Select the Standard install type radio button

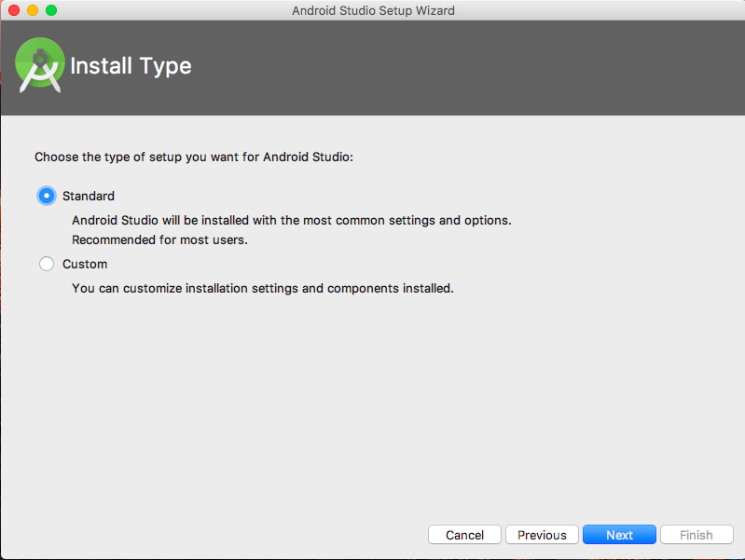[x=47, y=196]
